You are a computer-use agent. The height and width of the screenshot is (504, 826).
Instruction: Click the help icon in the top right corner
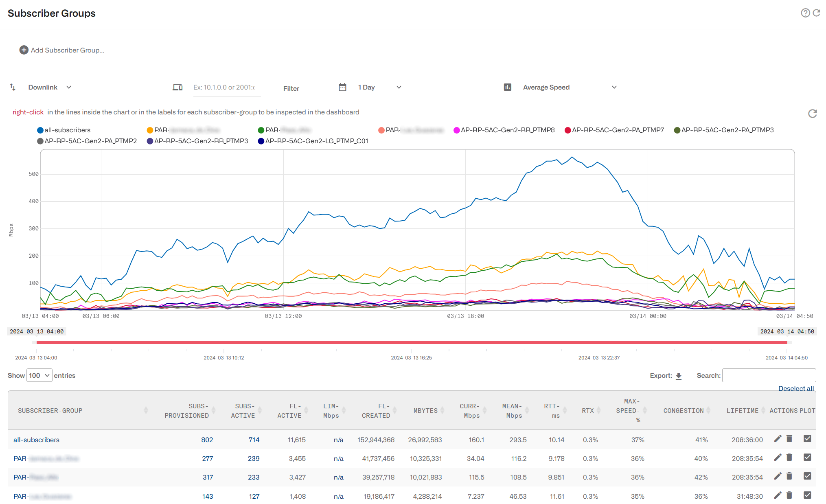(x=805, y=13)
